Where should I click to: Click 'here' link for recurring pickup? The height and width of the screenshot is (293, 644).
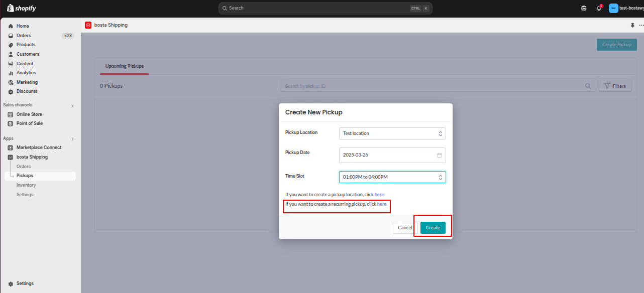click(382, 204)
